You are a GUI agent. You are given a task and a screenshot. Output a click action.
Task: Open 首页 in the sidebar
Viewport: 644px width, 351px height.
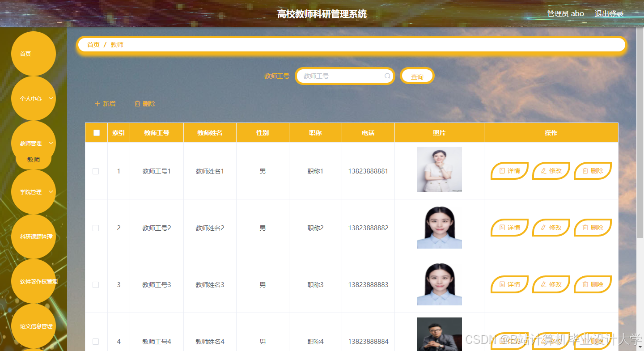click(34, 54)
